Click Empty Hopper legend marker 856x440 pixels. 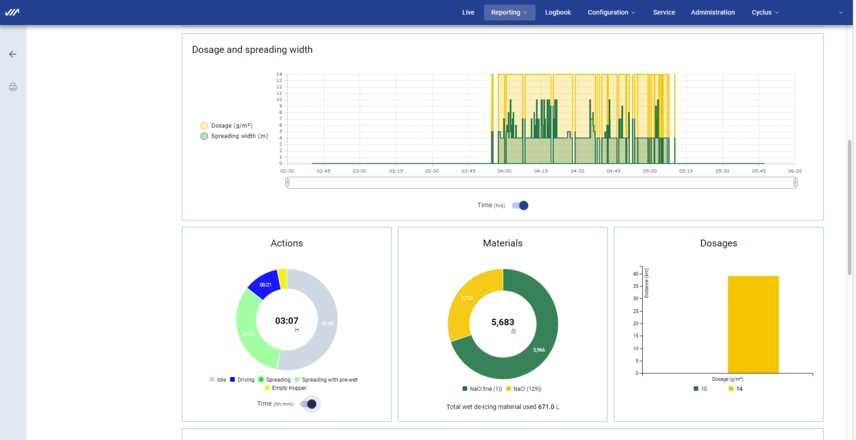(268, 387)
